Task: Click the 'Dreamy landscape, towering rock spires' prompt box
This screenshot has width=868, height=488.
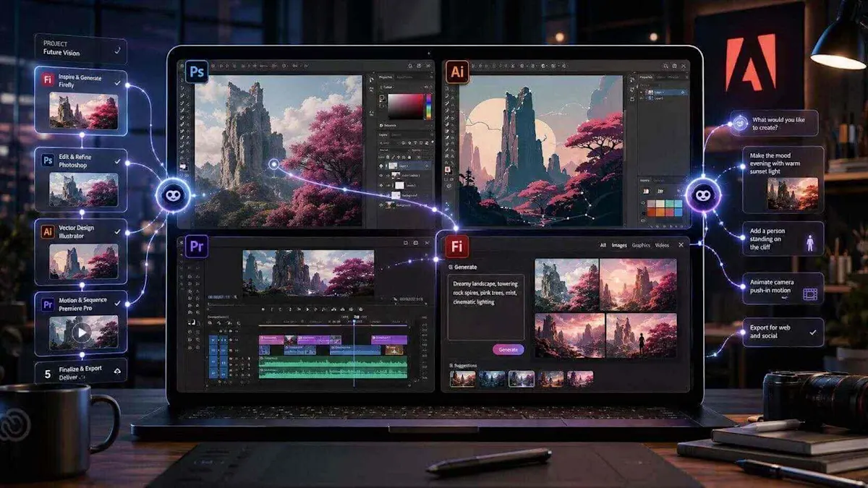Action: pos(486,307)
